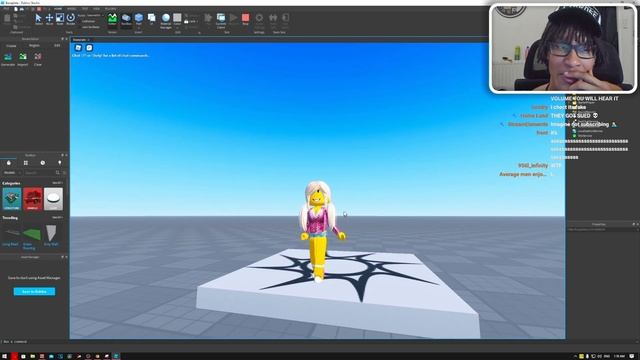This screenshot has width=640, height=360.
Task: Activate the Move tool
Action: pos(49,19)
